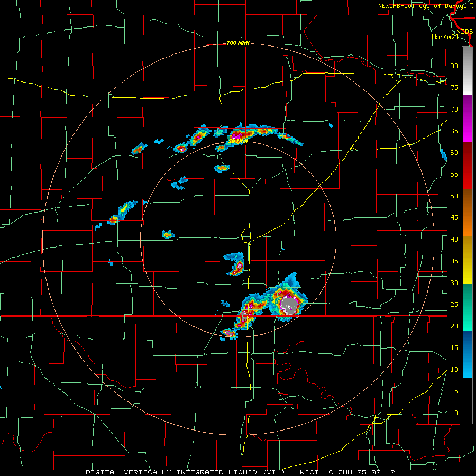476x476 pixels.
Task: Select the yellow band on the color scale
Action: (x=467, y=260)
